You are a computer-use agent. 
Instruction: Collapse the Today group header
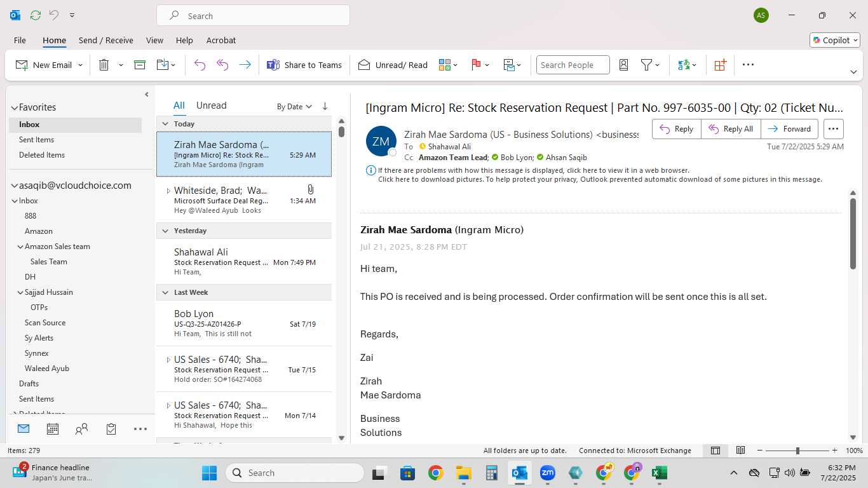165,124
